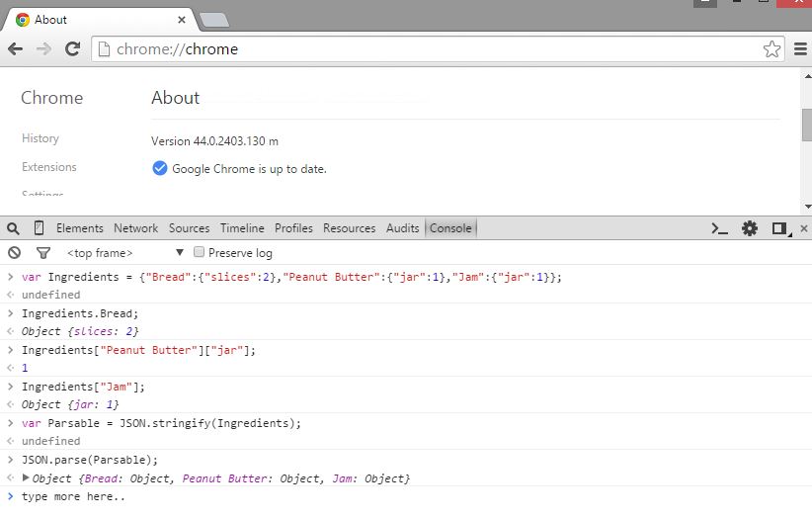Toggle the console drawer icon
812x519 pixels.
719,228
